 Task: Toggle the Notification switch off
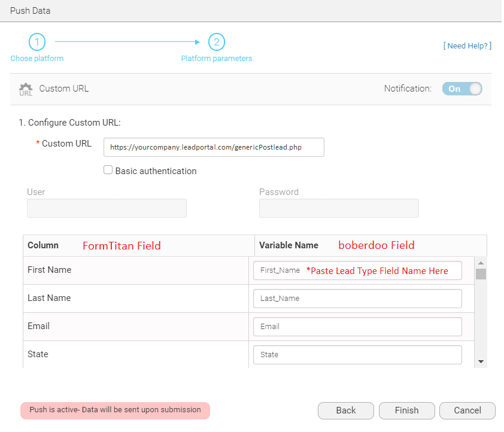click(x=462, y=89)
